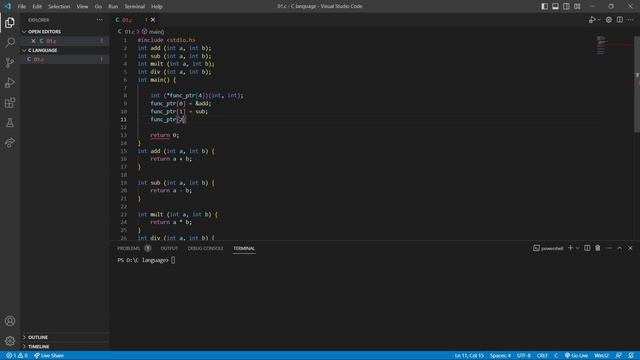Click errors and warnings status indicator
The width and height of the screenshot is (640, 360).
click(17, 356)
